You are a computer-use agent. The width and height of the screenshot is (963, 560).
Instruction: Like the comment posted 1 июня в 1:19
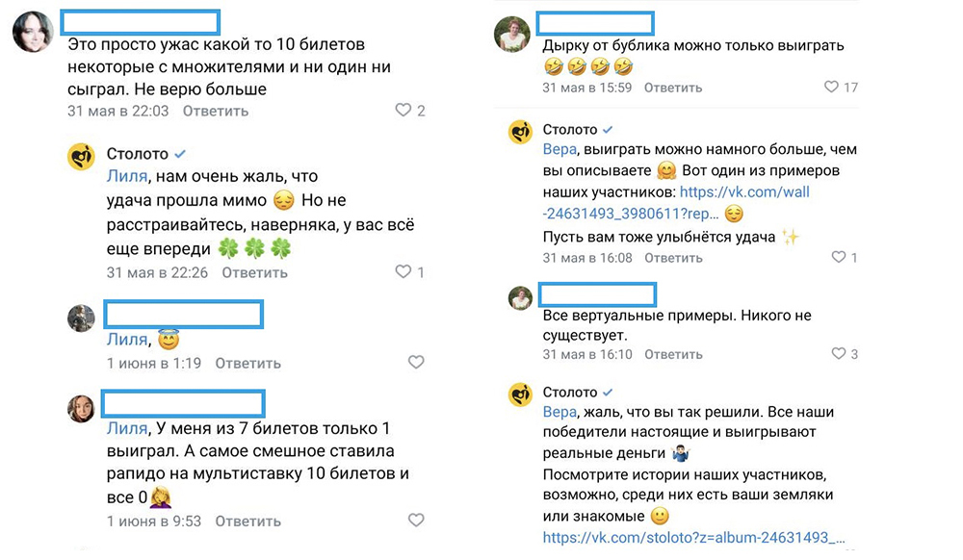(416, 363)
